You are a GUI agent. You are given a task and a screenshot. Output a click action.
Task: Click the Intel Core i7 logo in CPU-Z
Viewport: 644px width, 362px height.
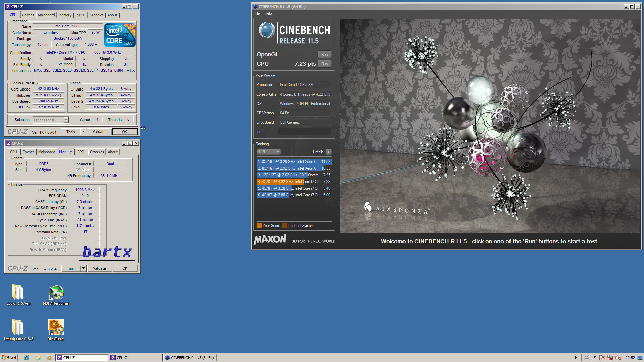[120, 35]
